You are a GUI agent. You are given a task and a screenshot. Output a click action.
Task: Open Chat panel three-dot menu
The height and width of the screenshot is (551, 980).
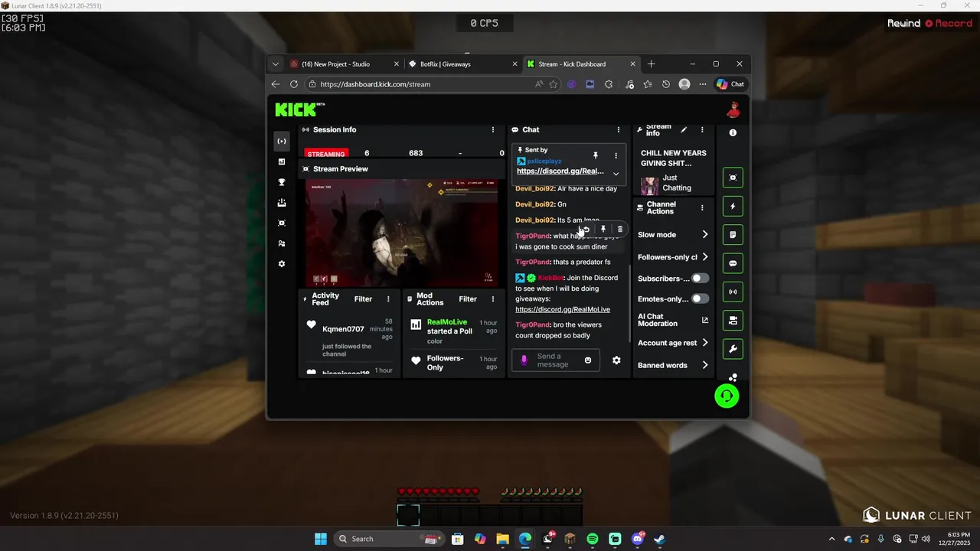coord(619,129)
